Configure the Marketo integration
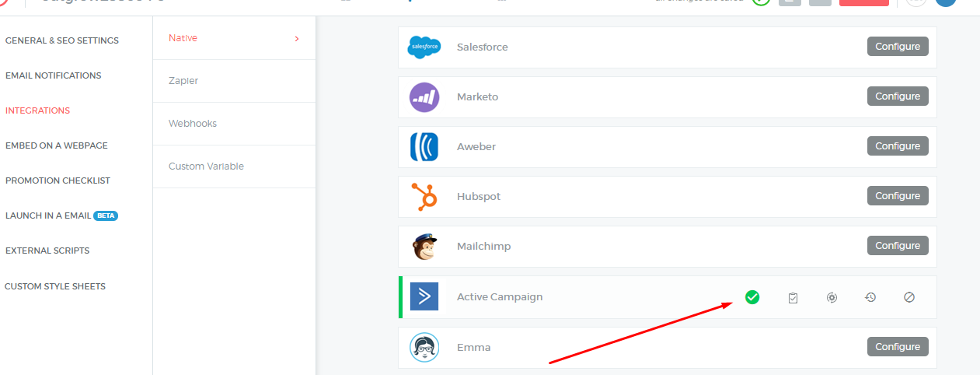The width and height of the screenshot is (980, 375). [x=898, y=96]
